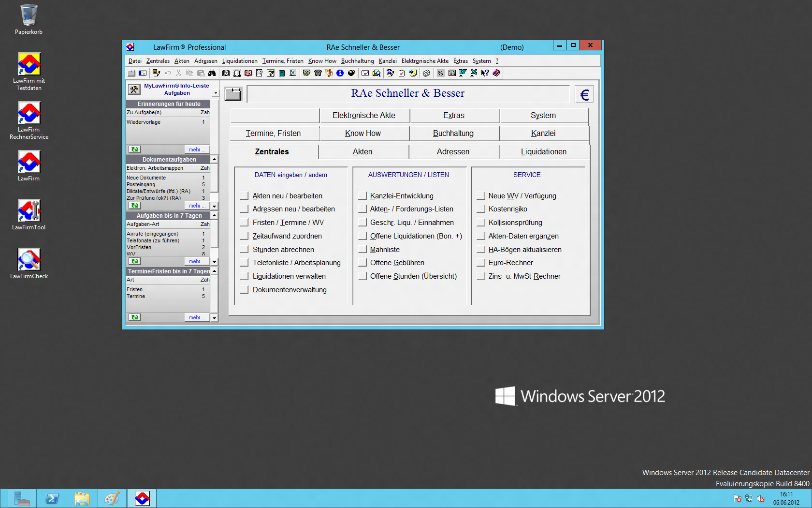This screenshot has width=812, height=508.
Task: Click the context help arrow-question icon
Action: 485,73
